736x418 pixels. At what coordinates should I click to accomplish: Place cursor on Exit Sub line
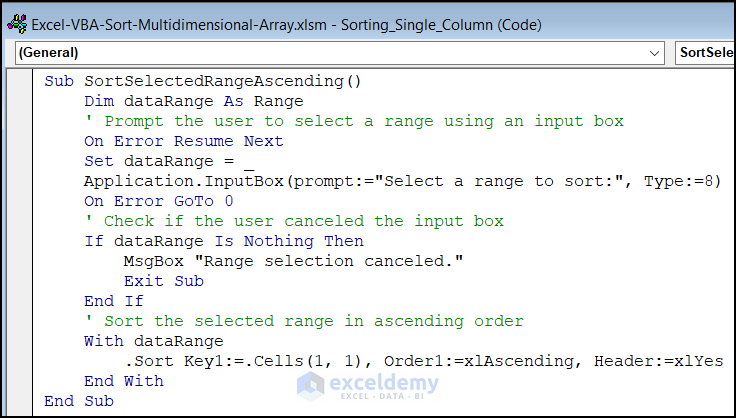163,281
